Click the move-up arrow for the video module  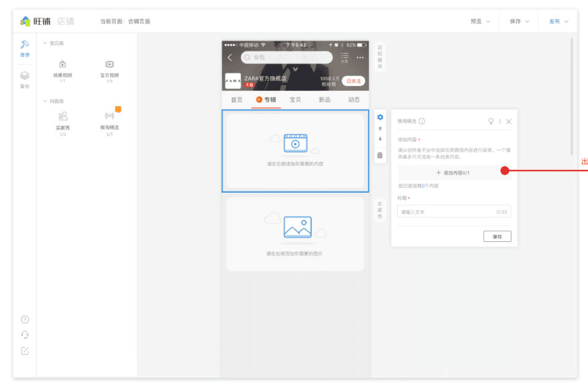(x=380, y=129)
